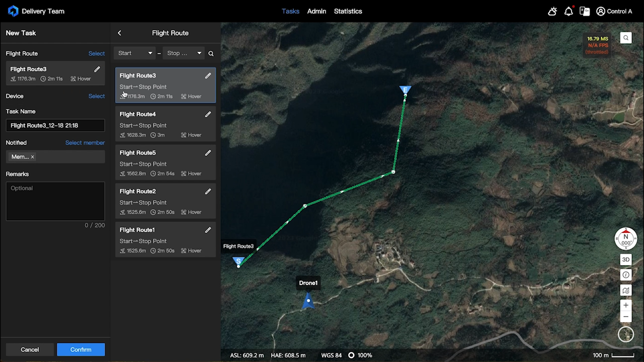Open the notifications bell
The height and width of the screenshot is (362, 644).
(569, 11)
